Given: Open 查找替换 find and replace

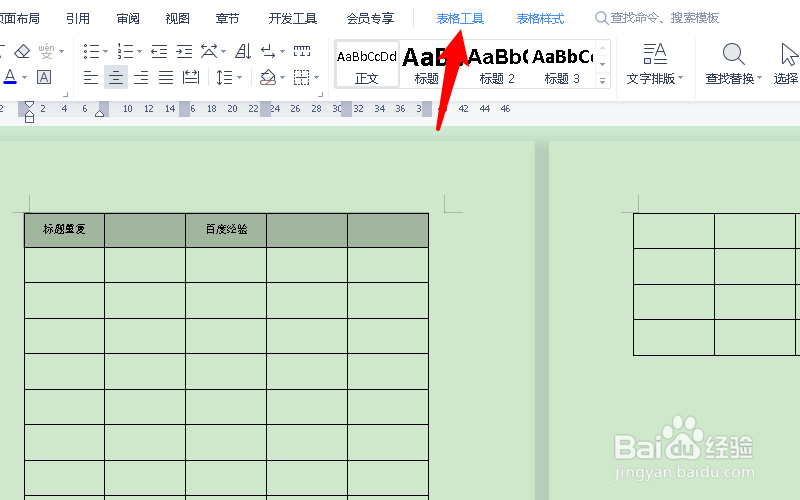Looking at the screenshot, I should pos(734,63).
